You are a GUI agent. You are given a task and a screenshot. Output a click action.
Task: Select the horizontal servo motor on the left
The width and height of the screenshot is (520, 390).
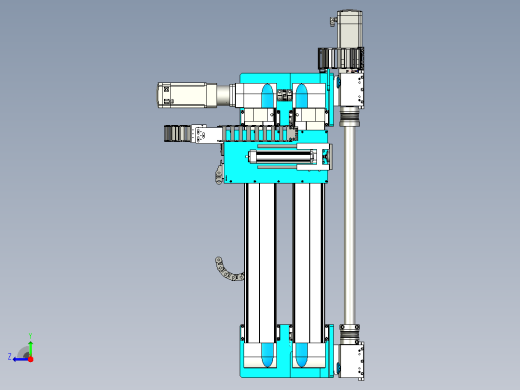point(187,95)
